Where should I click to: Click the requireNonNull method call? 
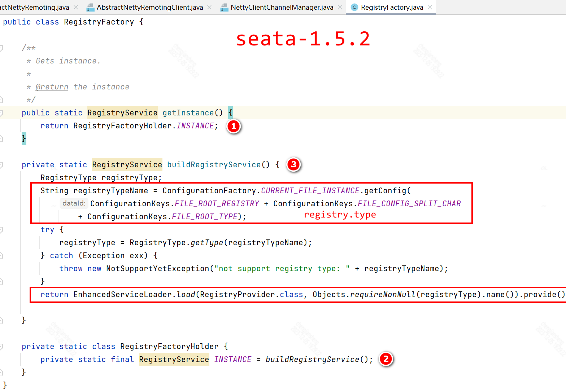[383, 295]
